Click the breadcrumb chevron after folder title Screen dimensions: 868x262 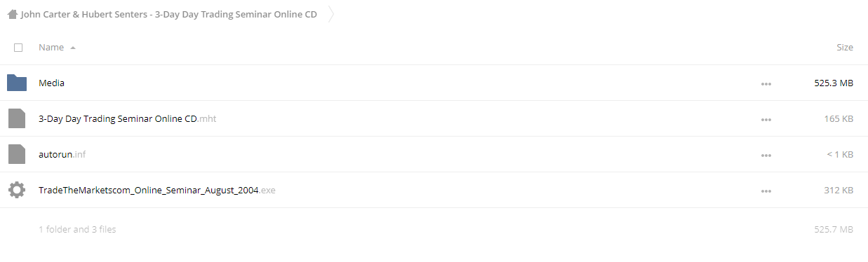click(330, 14)
